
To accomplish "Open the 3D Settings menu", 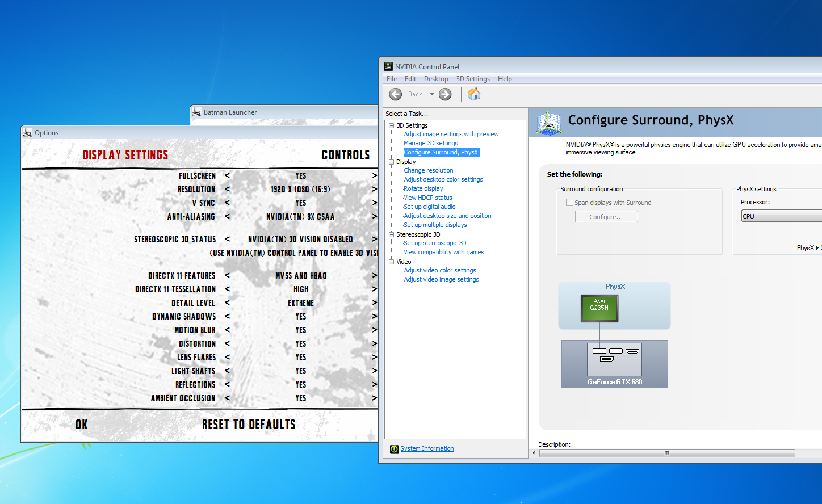I will pos(473,79).
